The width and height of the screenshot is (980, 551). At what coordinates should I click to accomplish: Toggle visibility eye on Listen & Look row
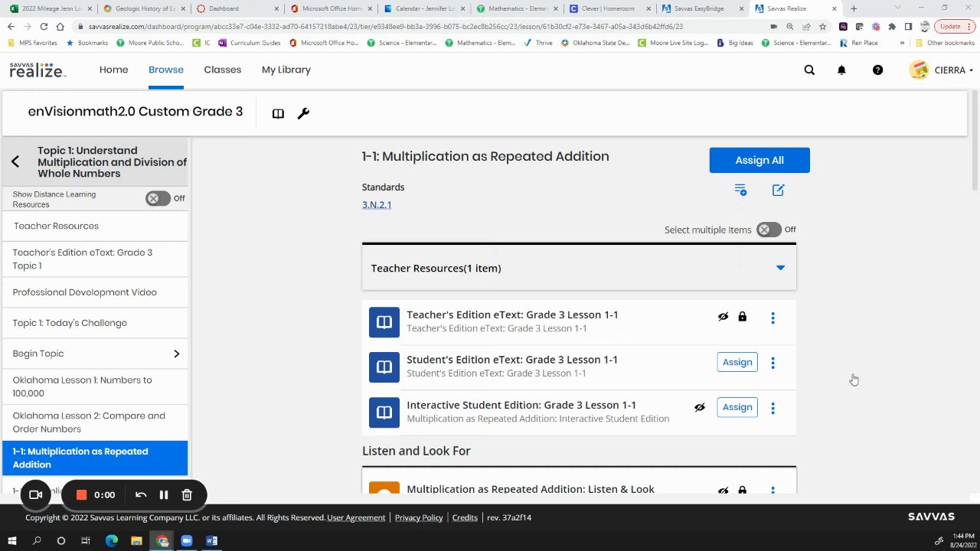click(723, 490)
